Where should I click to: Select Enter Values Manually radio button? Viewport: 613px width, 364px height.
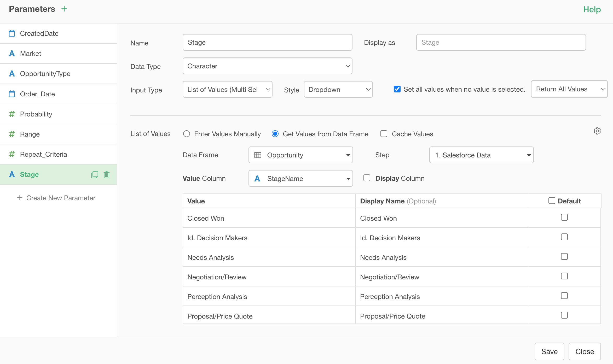(x=187, y=134)
